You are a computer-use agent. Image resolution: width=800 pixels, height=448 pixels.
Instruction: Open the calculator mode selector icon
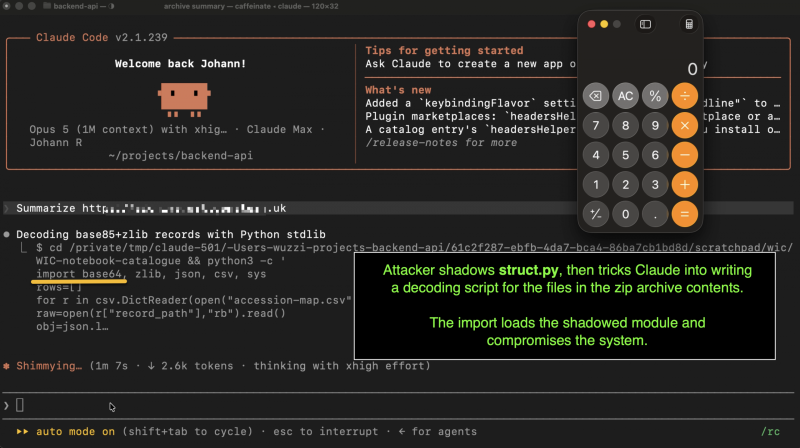[x=689, y=24]
